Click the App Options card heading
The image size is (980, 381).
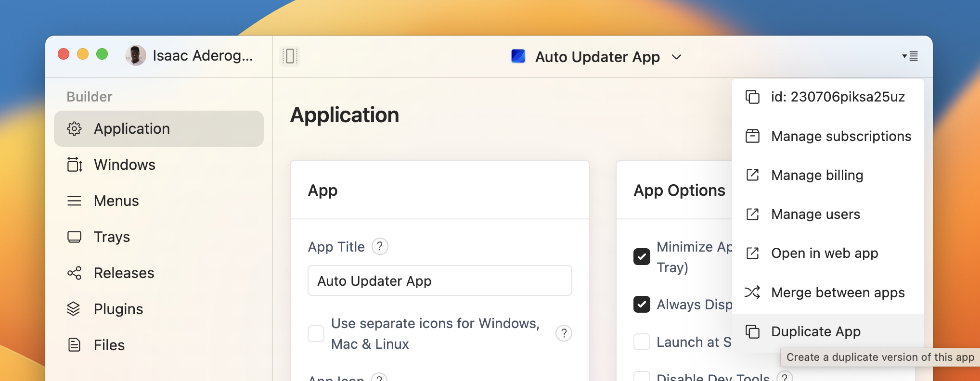tap(679, 190)
